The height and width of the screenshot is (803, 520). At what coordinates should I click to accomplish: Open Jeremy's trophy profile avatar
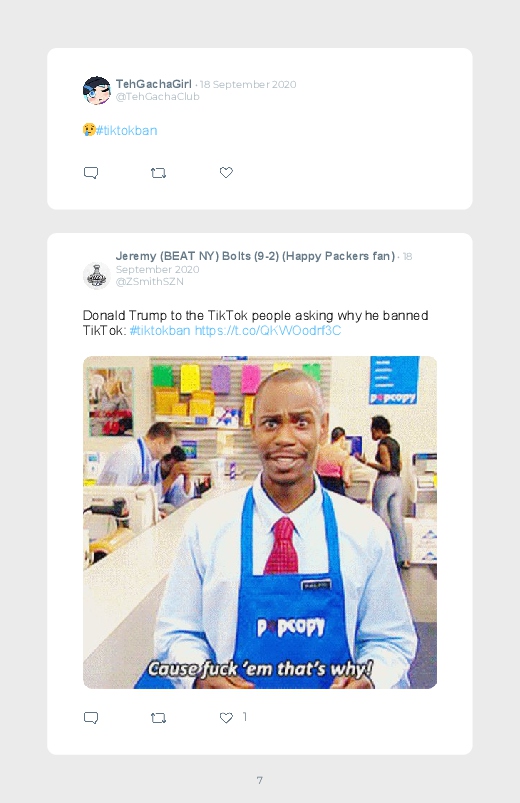coord(96,276)
